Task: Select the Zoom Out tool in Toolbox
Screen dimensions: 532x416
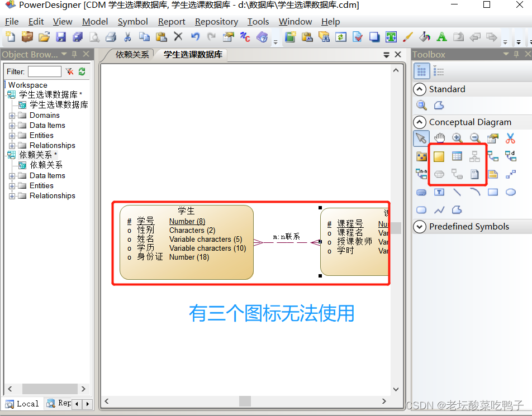Action: pyautogui.click(x=475, y=138)
